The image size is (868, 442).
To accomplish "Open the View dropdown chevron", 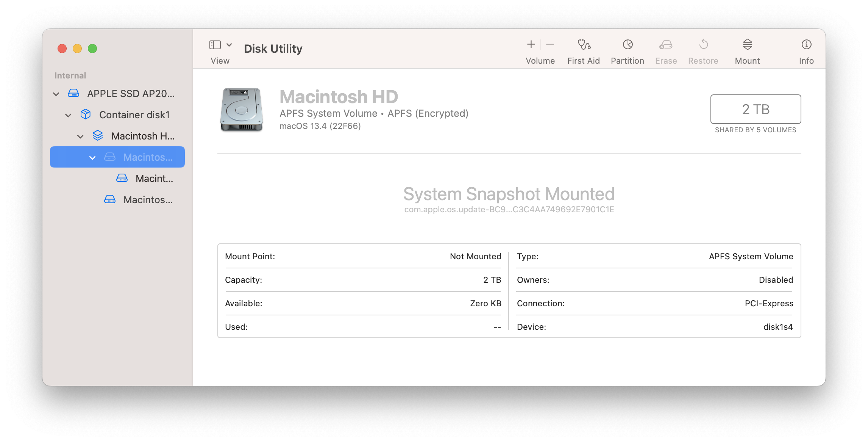I will (x=229, y=45).
